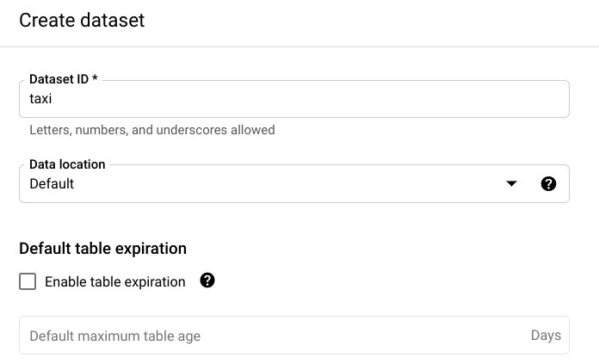Image resolution: width=599 pixels, height=364 pixels.
Task: Select the 'Default' location value text
Action: click(52, 183)
